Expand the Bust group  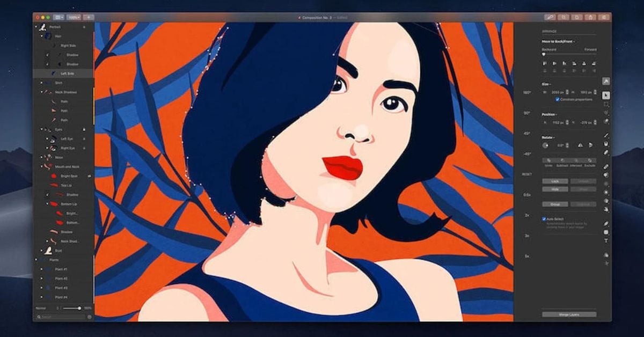[41, 251]
